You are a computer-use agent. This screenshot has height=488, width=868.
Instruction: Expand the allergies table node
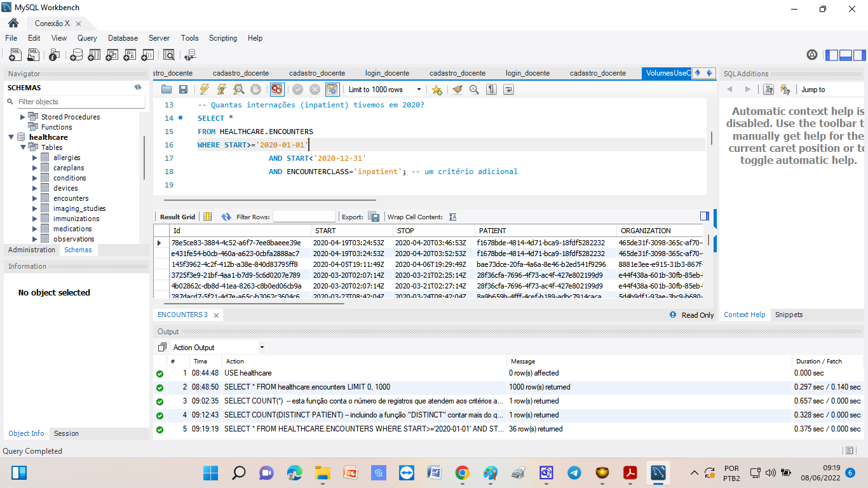tap(35, 158)
